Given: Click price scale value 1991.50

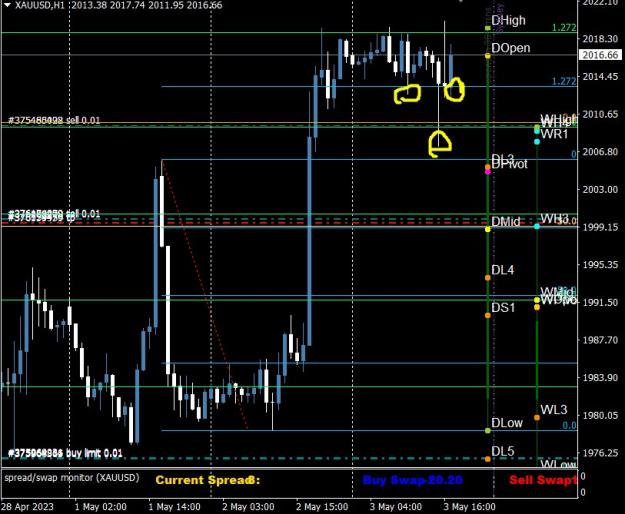Looking at the screenshot, I should pyautogui.click(x=600, y=302).
